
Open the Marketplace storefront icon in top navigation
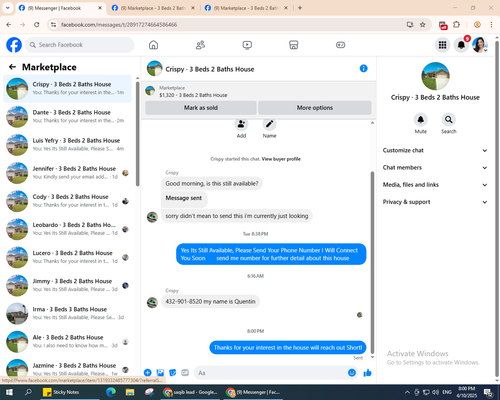[x=294, y=45]
